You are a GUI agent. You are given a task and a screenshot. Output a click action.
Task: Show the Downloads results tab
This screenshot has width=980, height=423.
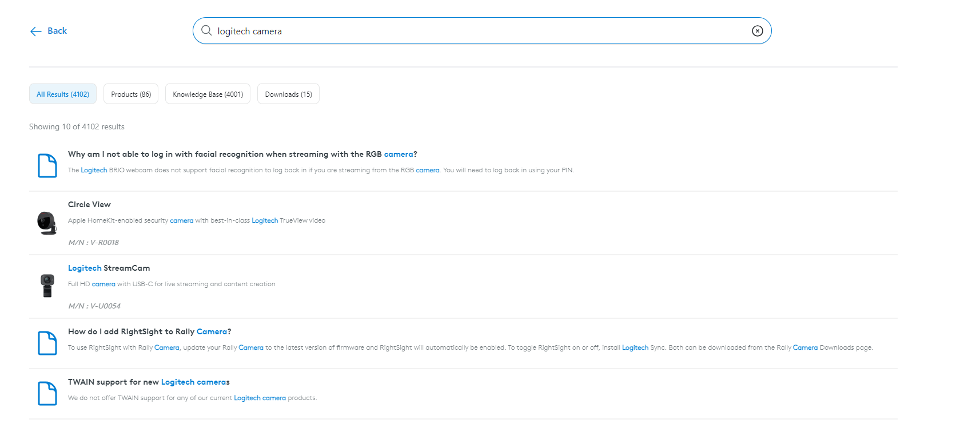(288, 94)
